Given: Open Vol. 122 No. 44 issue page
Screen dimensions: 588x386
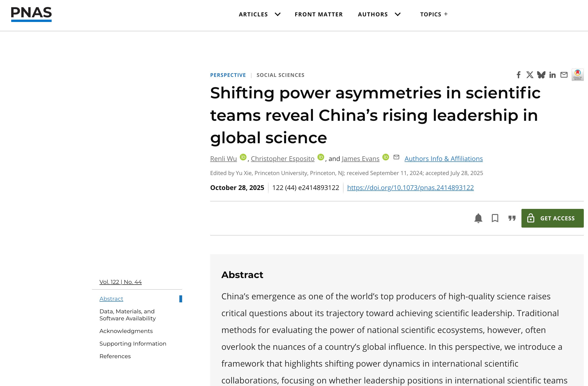Looking at the screenshot, I should coord(120,282).
